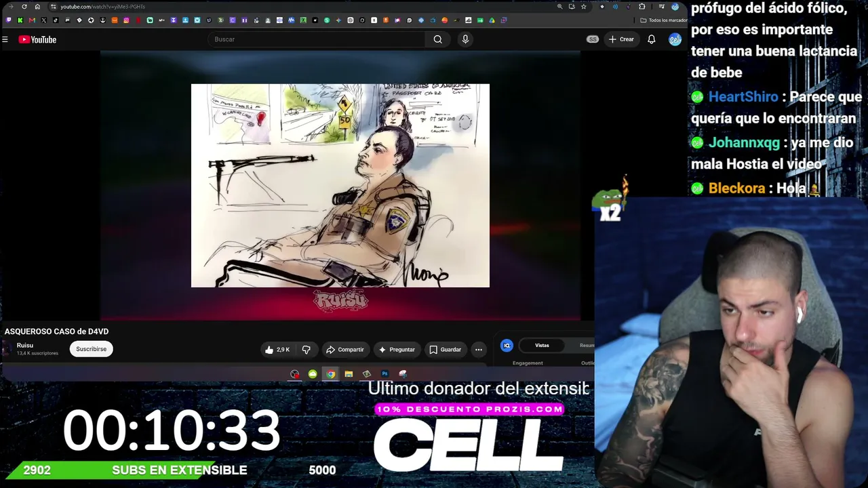Image resolution: width=868 pixels, height=488 pixels.
Task: Open more actions three-dot menu under video
Action: coord(479,350)
